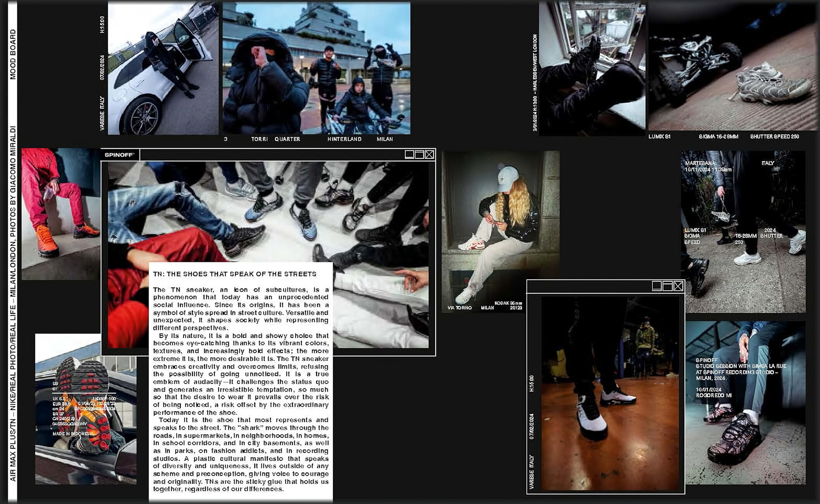This screenshot has height=504, width=820.
Task: Maximize the Varese Italy photo window
Action: click(668, 286)
